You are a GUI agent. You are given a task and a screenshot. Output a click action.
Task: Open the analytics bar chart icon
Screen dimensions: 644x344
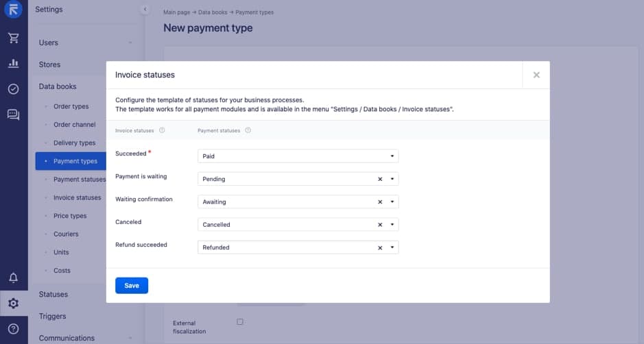[x=14, y=63]
